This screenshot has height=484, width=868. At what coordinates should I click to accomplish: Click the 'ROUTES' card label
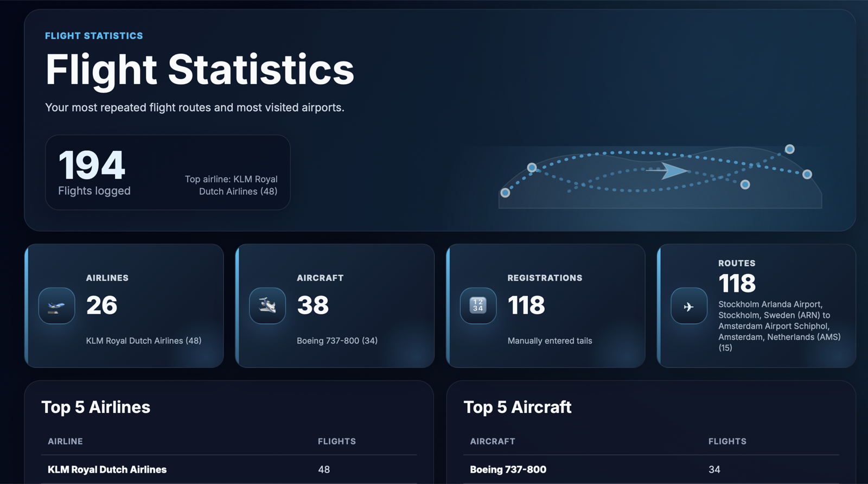tap(737, 263)
